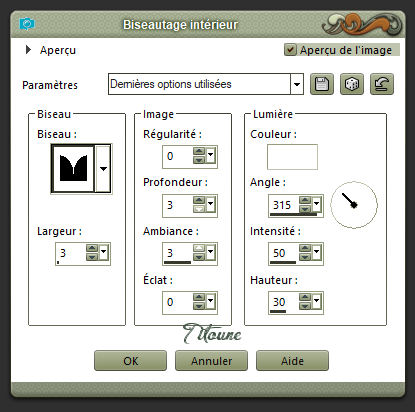Click the Annuler button
This screenshot has height=412, width=415.
211,360
